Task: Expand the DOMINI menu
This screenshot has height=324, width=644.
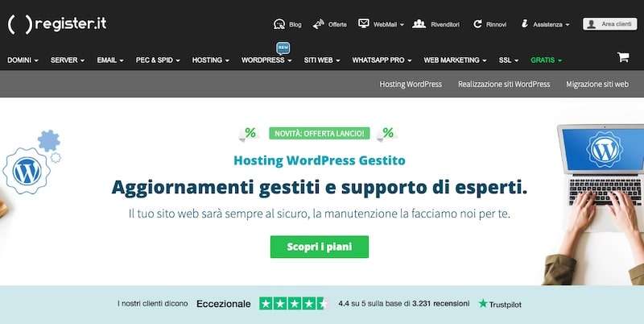Action: click(23, 60)
